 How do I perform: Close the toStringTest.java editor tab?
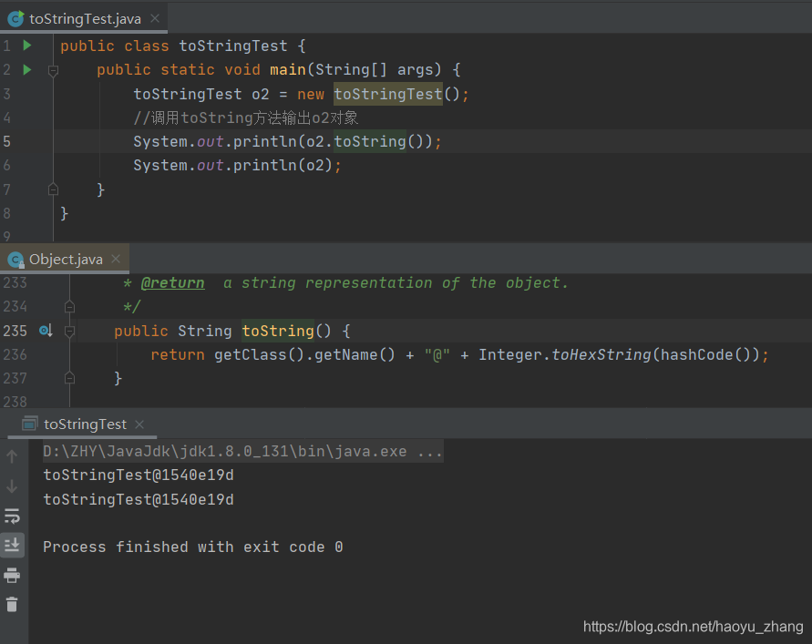[155, 18]
